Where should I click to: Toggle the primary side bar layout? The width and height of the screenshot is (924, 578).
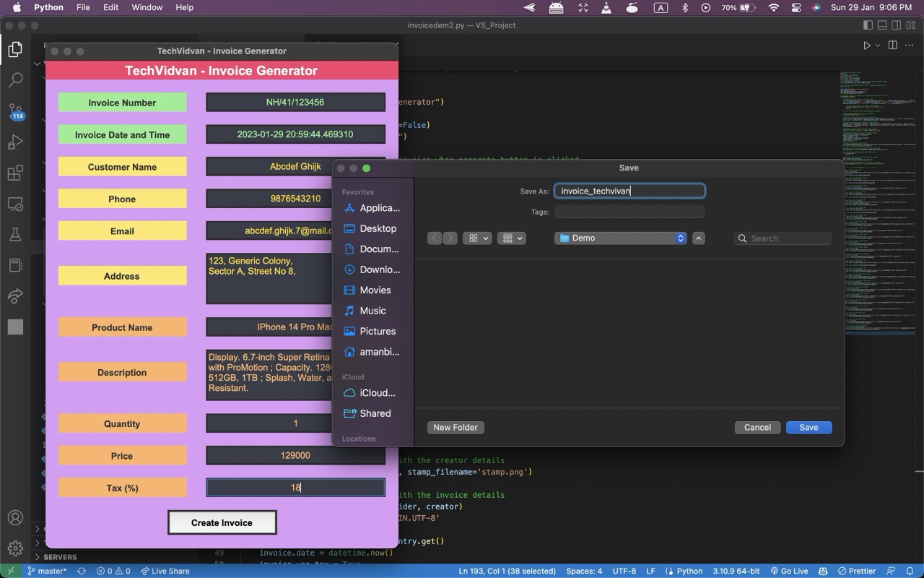pos(868,25)
